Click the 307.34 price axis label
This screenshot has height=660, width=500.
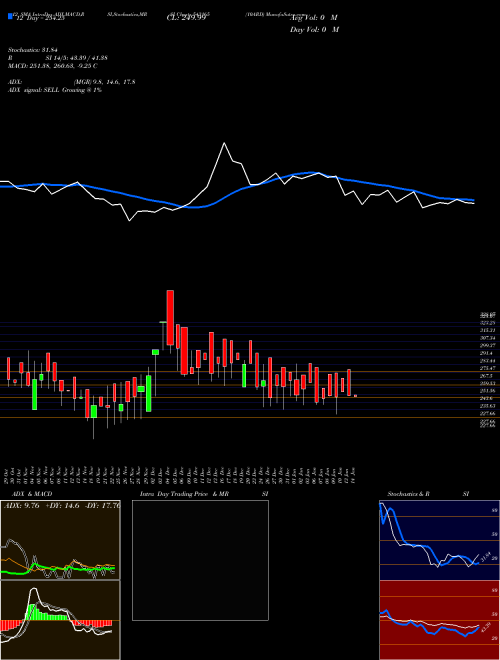coord(489,338)
